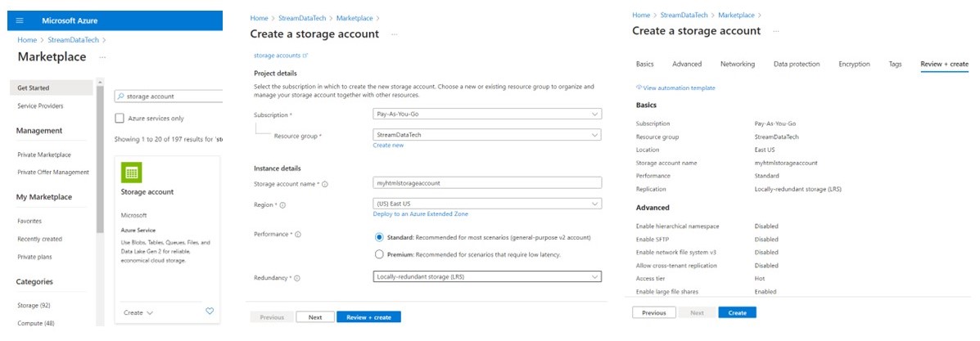Image resolution: width=980 pixels, height=341 pixels.
Task: Open the Redundancy dropdown showing Locally-redundant storage
Action: (486, 276)
